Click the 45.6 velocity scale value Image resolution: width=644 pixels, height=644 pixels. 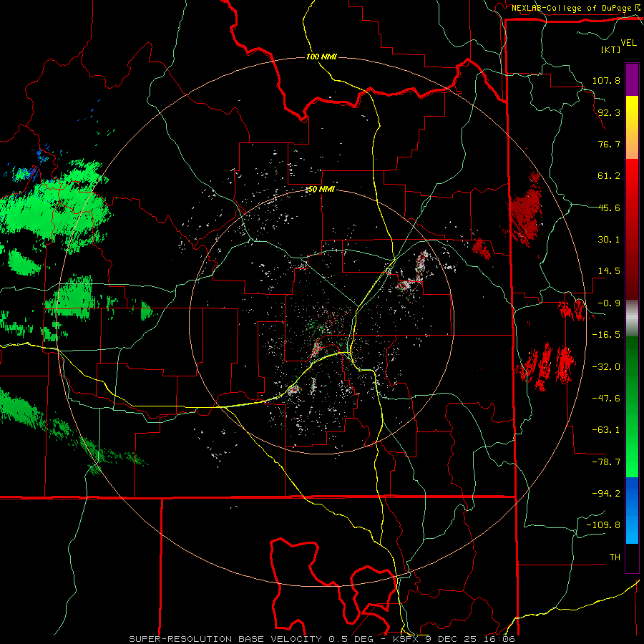click(x=609, y=208)
